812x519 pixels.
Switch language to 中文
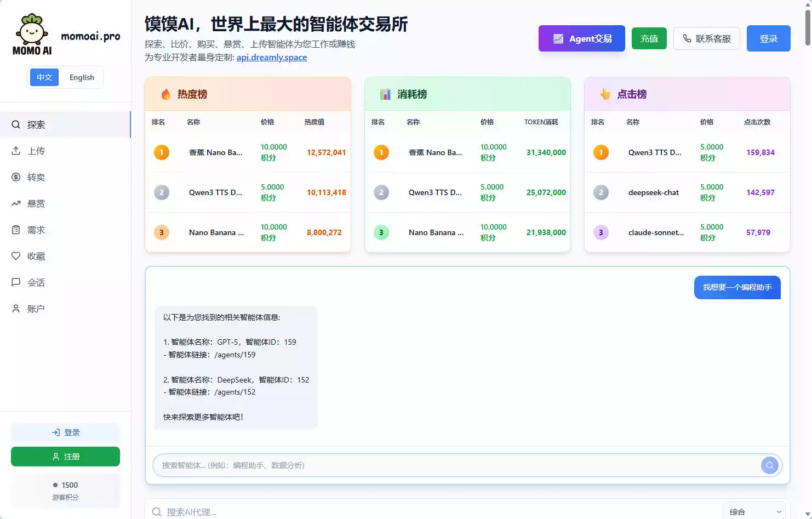(44, 77)
